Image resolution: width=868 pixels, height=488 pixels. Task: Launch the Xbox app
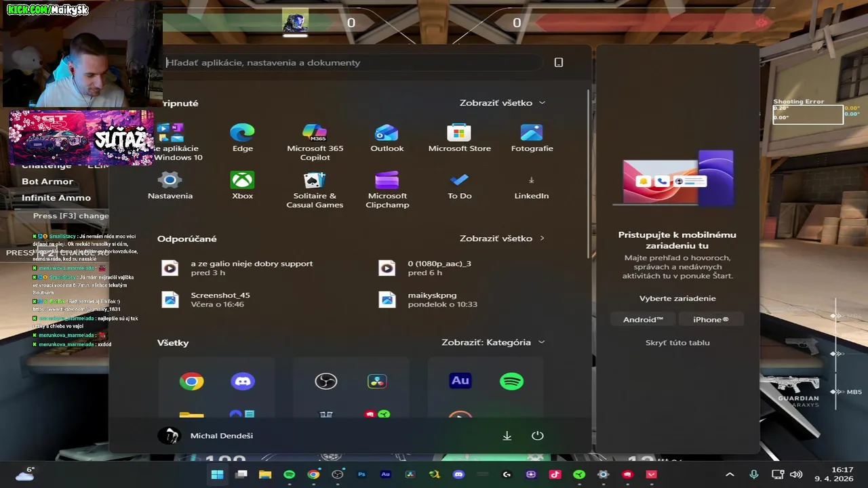coord(242,186)
